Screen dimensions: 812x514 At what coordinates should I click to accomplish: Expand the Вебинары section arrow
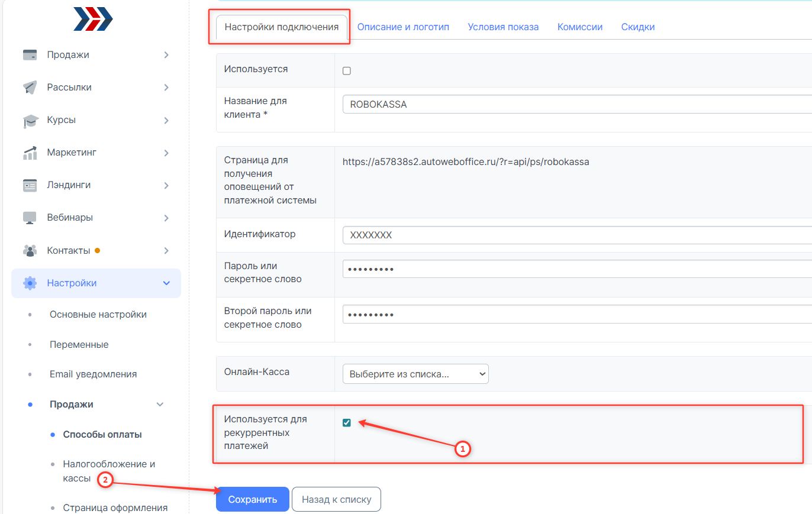tap(166, 218)
